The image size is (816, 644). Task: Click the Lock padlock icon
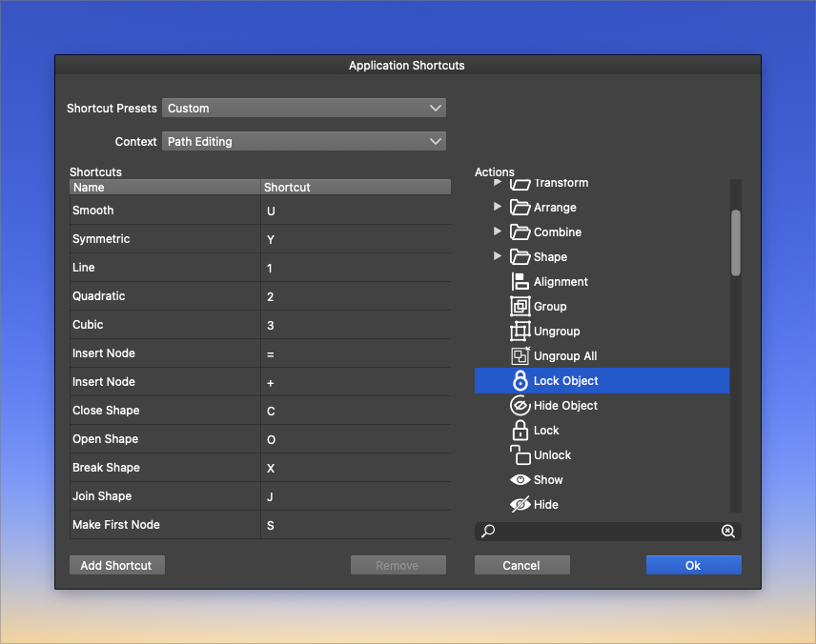520,431
